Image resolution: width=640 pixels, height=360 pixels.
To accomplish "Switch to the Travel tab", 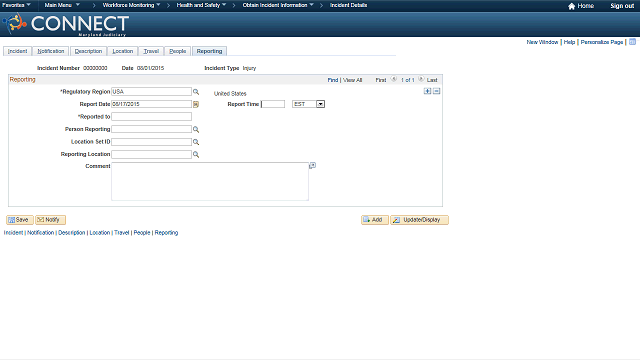I will [151, 51].
